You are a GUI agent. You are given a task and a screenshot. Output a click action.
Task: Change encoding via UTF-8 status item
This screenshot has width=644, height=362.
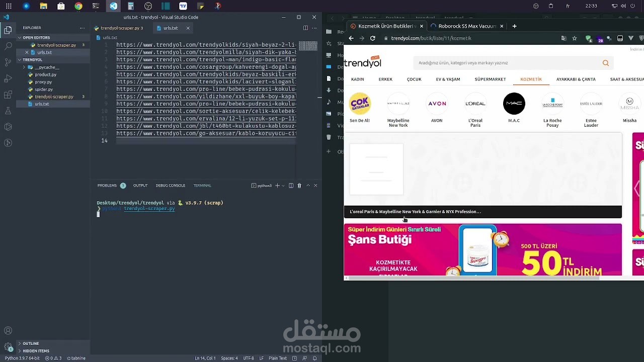pos(249,358)
